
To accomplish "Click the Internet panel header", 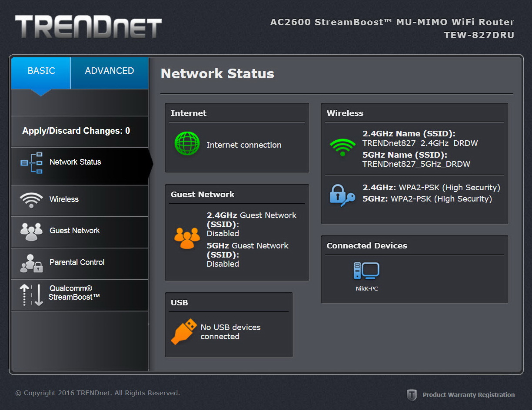I will click(189, 113).
